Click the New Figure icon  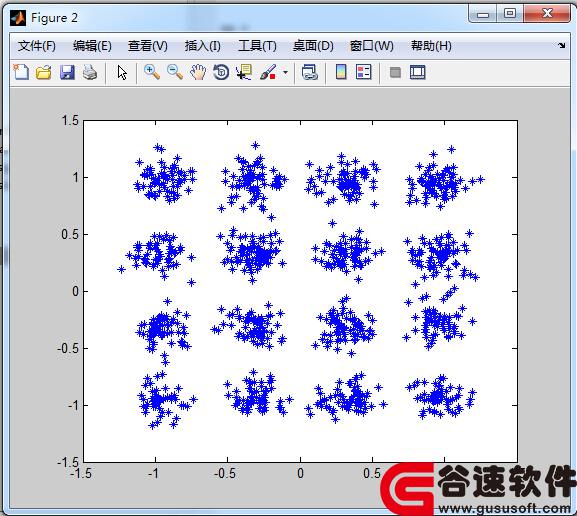tap(21, 72)
